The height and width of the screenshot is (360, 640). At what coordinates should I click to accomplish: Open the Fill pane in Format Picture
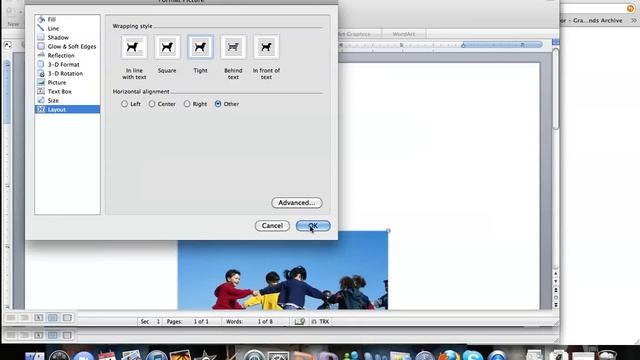point(67,19)
